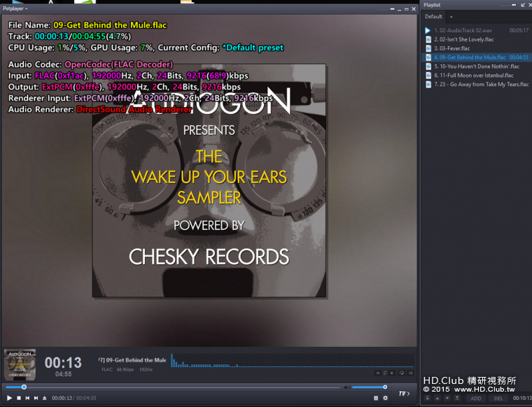Image resolution: width=532 pixels, height=407 pixels.
Task: Toggle shuffle playback icon
Action: tap(410, 373)
